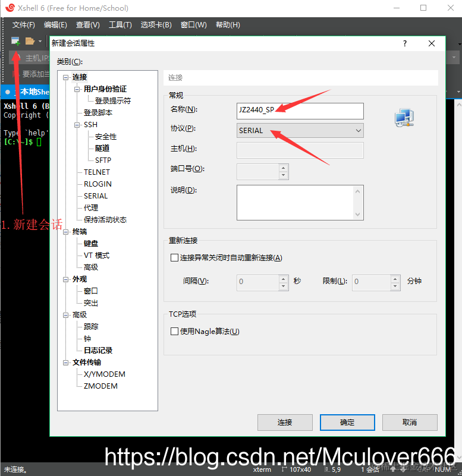Select RLOGIN in category tree
This screenshot has height=476, width=462.
click(98, 184)
